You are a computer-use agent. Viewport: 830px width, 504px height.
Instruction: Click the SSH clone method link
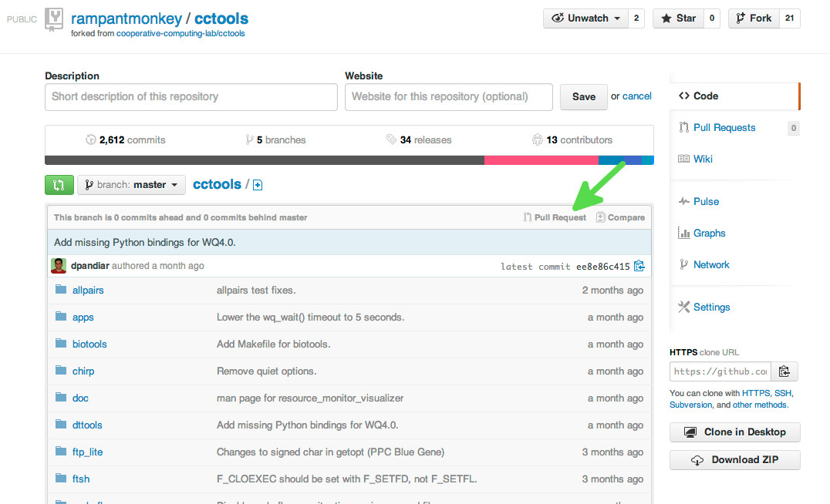coord(783,393)
